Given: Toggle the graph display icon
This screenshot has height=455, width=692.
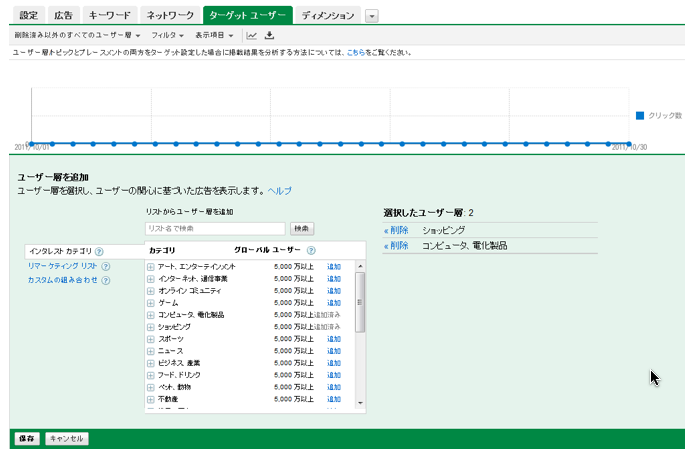Looking at the screenshot, I should (x=252, y=35).
